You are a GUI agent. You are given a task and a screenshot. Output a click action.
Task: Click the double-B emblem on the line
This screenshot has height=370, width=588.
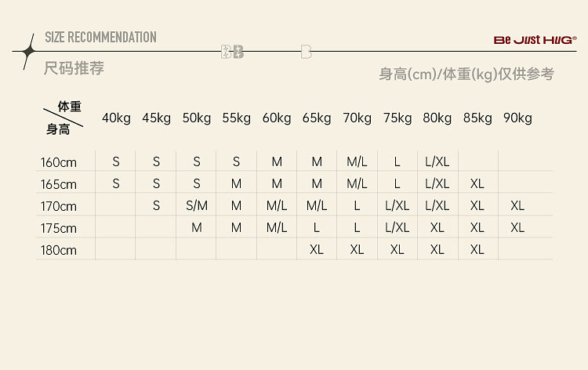[233, 52]
